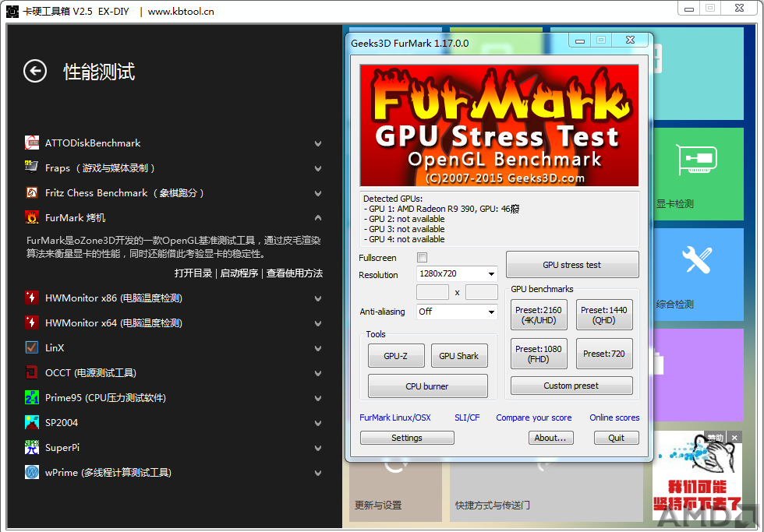Expand the SuperPi entry chevron
764x532 pixels.
318,448
